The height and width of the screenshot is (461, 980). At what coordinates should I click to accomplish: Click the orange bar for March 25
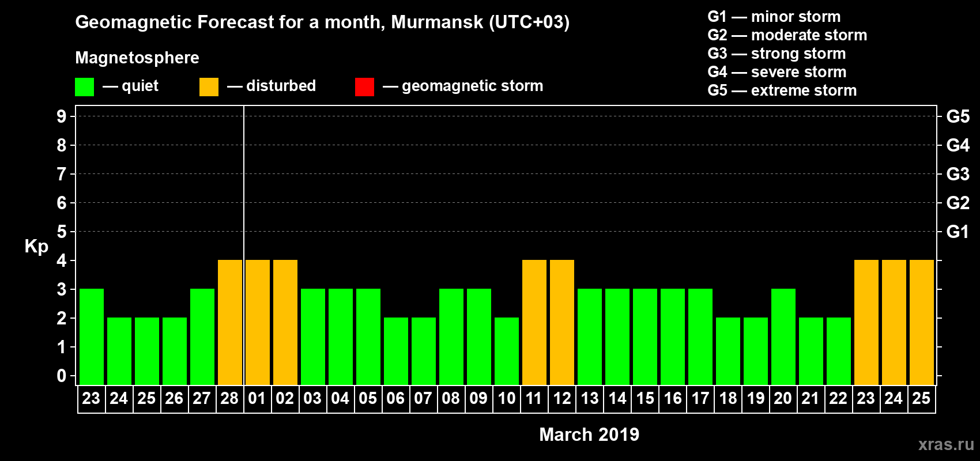tap(922, 322)
